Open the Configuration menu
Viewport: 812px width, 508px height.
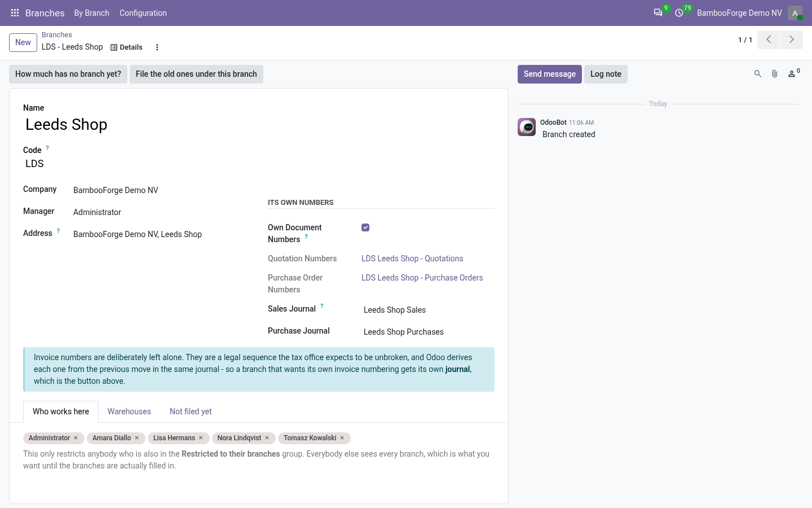click(143, 13)
